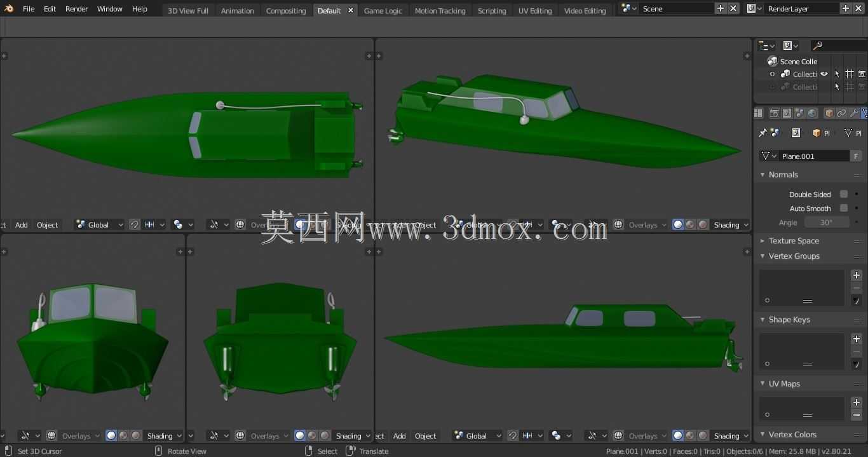The width and height of the screenshot is (868, 457).
Task: Open the Render properties tab icon
Action: click(x=774, y=113)
